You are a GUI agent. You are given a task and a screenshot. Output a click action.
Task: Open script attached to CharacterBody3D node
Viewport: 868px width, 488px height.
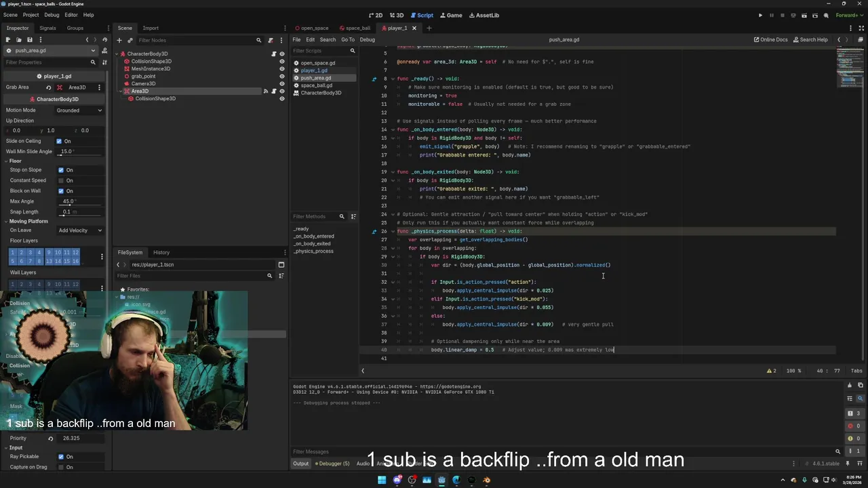pos(274,54)
